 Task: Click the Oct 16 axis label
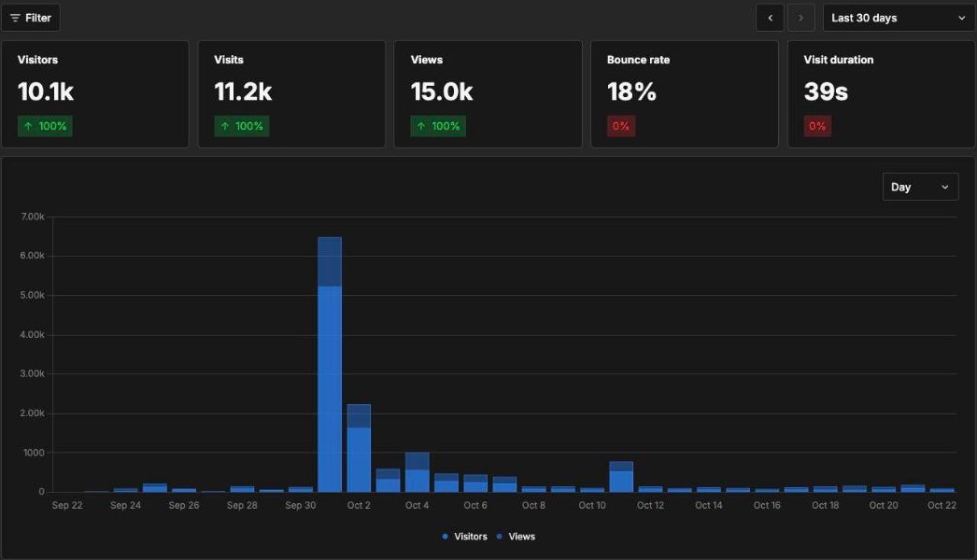click(767, 505)
